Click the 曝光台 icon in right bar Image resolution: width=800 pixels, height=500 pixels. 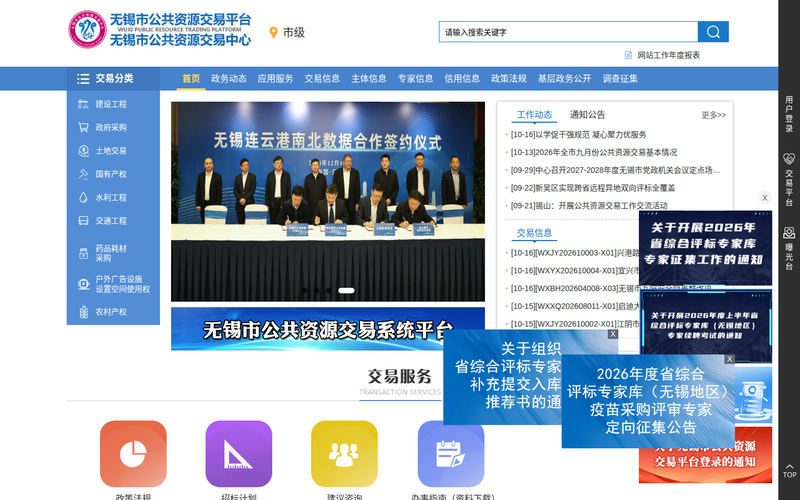(x=789, y=233)
